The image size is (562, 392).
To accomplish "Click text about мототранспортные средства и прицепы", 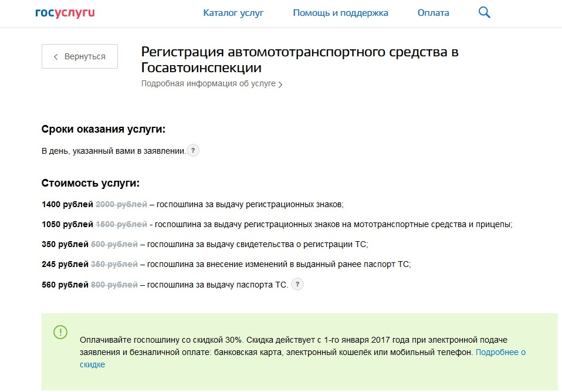I will click(x=333, y=225).
